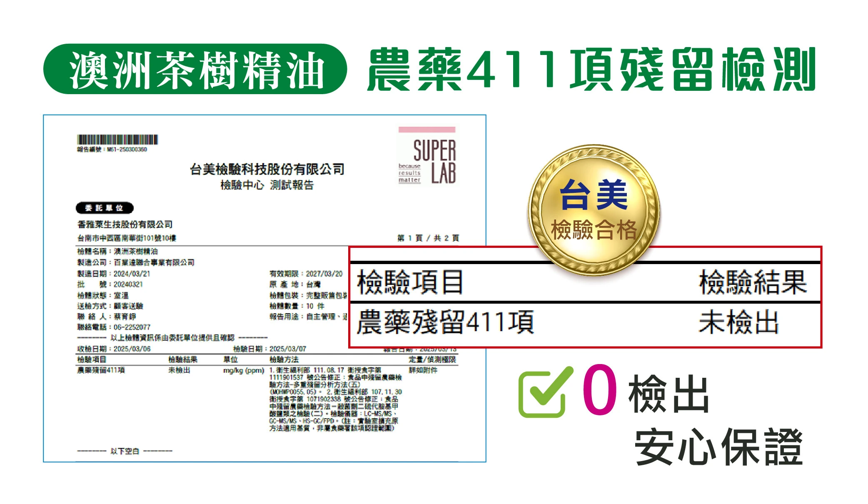The width and height of the screenshot is (868, 504).
Task: Click the gold 台美 檢驗合格 medal
Action: 594,210
